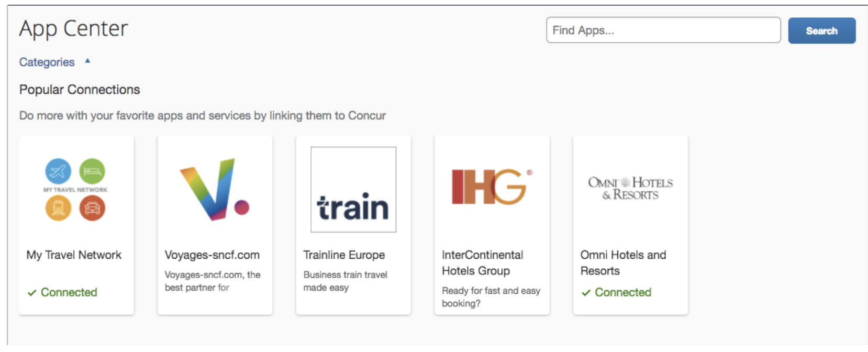
Task: Click the yellow train icon in My Travel Network
Action: (58, 208)
